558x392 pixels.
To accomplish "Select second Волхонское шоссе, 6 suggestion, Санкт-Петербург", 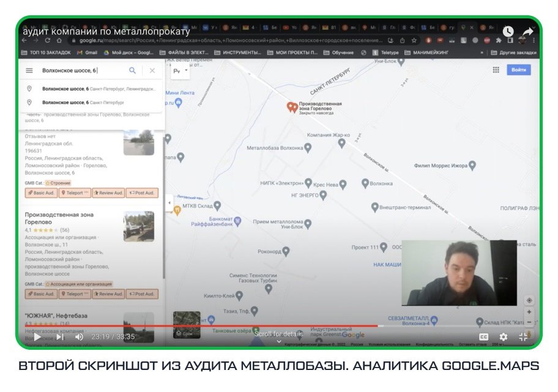I will tap(91, 103).
